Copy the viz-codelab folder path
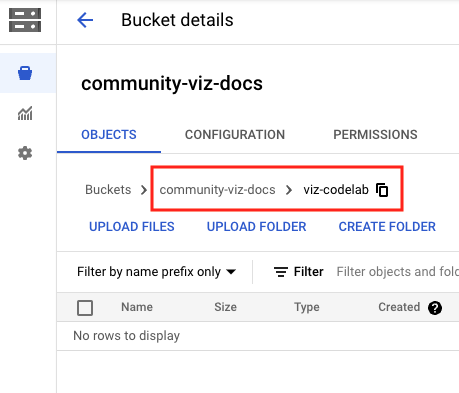Screen dimensions: 459x393 (x=382, y=190)
